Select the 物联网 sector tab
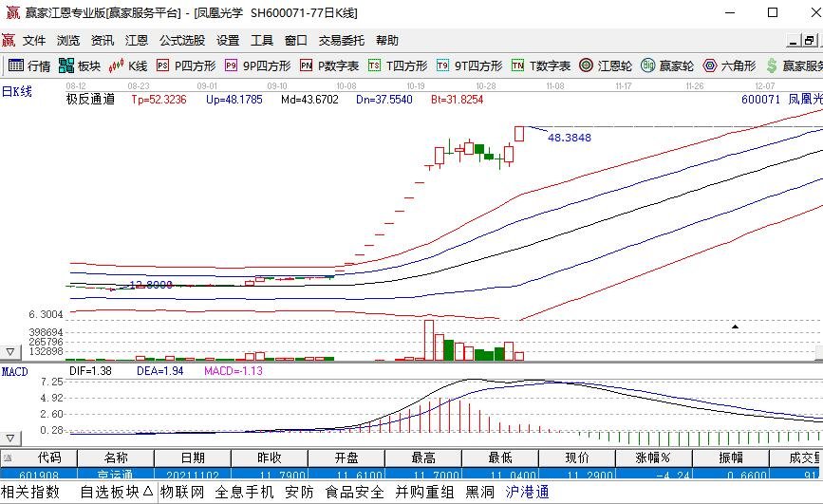Screen dimensions: 823x504 [182, 492]
